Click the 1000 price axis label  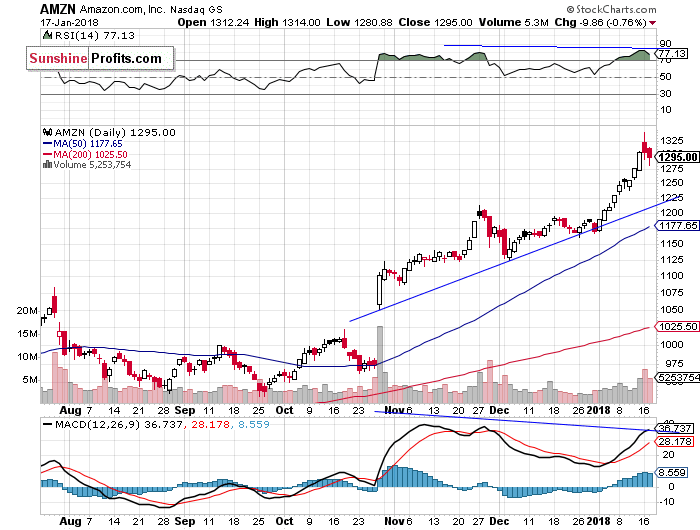pyautogui.click(x=671, y=344)
